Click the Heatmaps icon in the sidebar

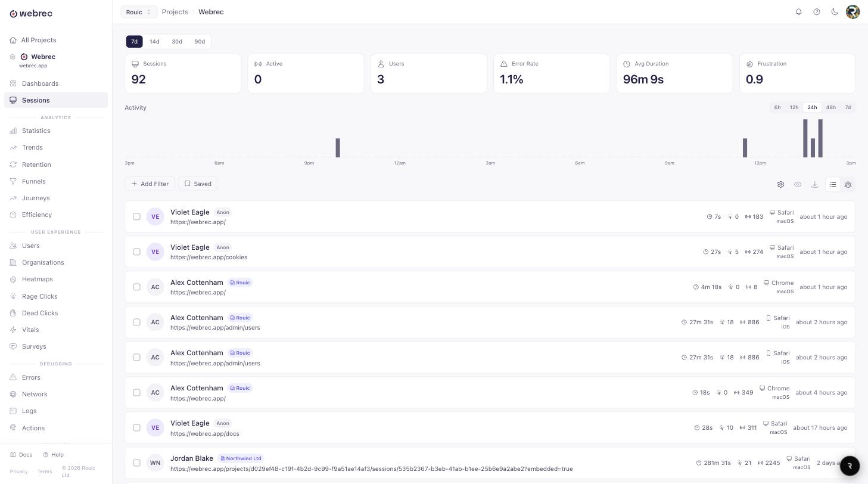point(13,279)
